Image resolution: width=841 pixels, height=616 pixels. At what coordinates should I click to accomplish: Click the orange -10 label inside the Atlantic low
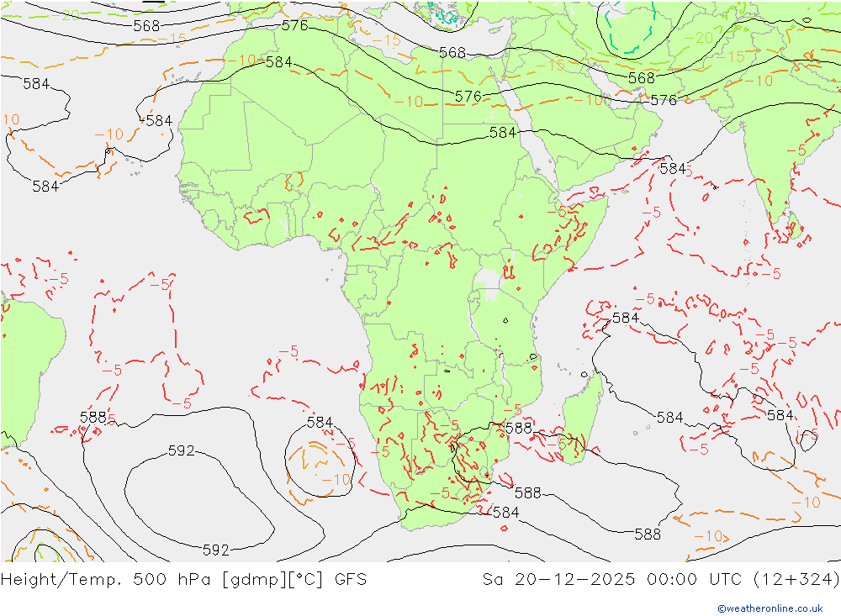pyautogui.click(x=336, y=479)
